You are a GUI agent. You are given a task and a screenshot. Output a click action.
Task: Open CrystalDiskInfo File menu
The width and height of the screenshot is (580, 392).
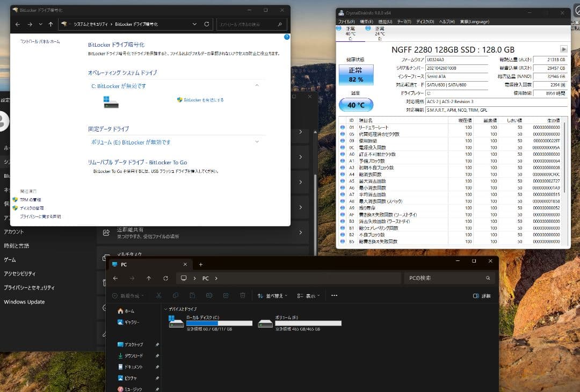pos(346,22)
